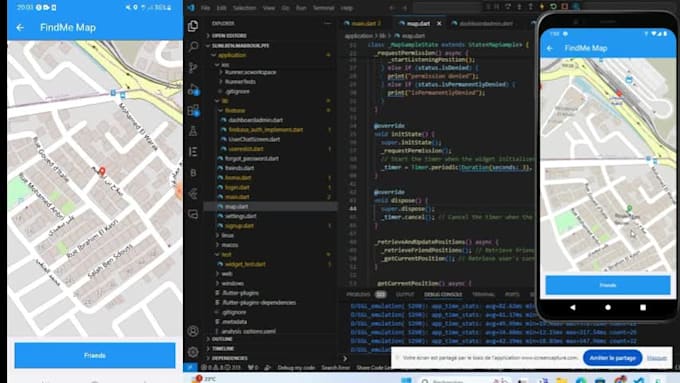Viewport: 680px width, 383px height.
Task: Tap the Android emulator back navigation button
Action: click(572, 307)
